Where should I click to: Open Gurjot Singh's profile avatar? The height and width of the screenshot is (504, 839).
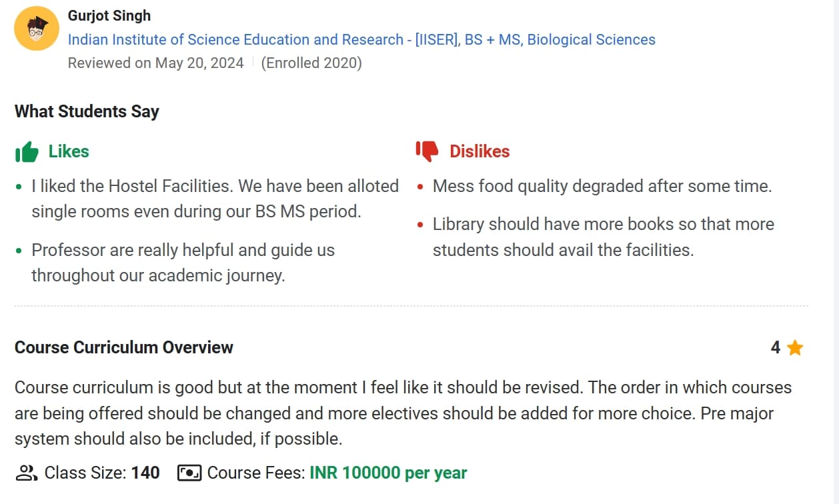coord(37,29)
